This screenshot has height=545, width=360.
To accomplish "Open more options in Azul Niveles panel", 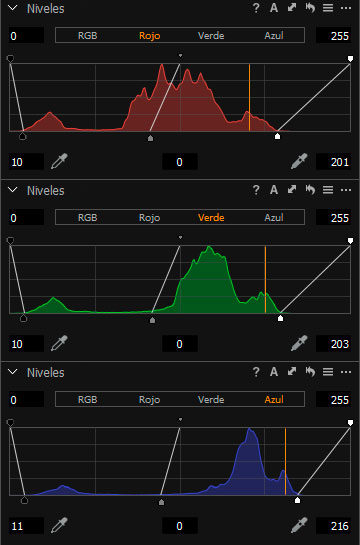I will pos(346,372).
